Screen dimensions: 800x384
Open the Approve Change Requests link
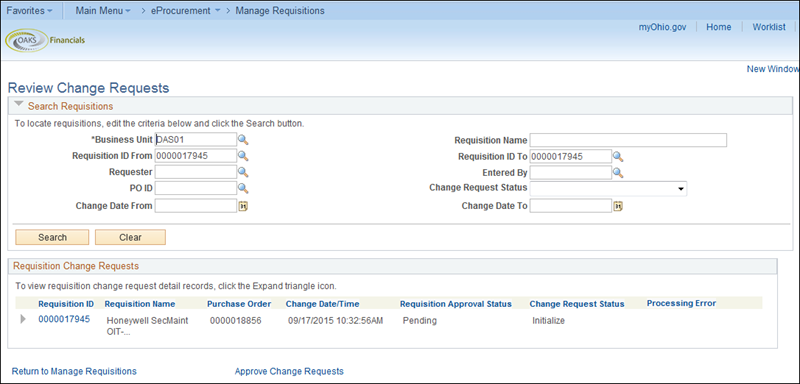coord(289,371)
